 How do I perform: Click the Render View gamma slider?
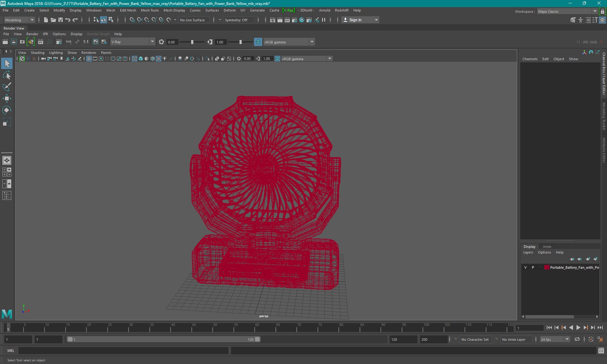(x=240, y=42)
